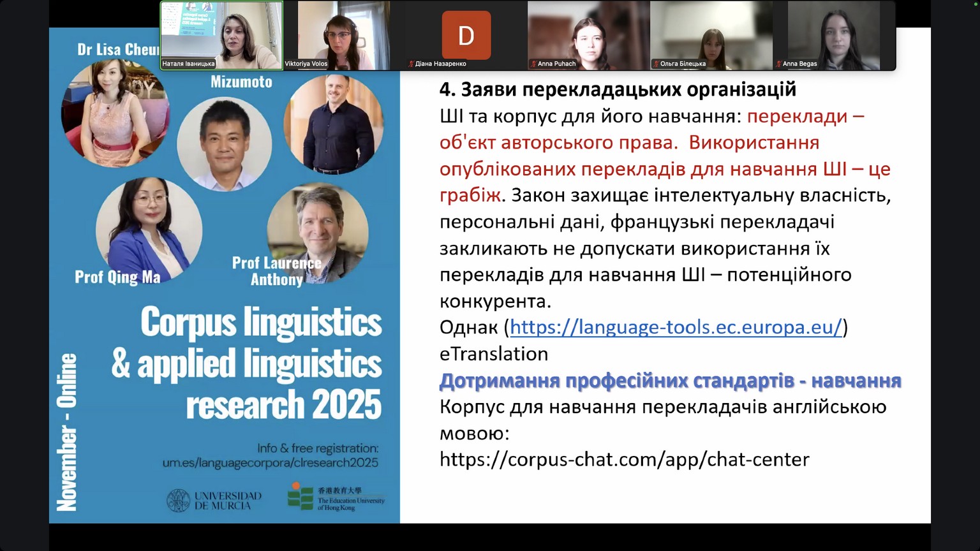Click the slide title Заяви перекладацьких організацій
The width and height of the screenshot is (980, 551).
pos(618,89)
